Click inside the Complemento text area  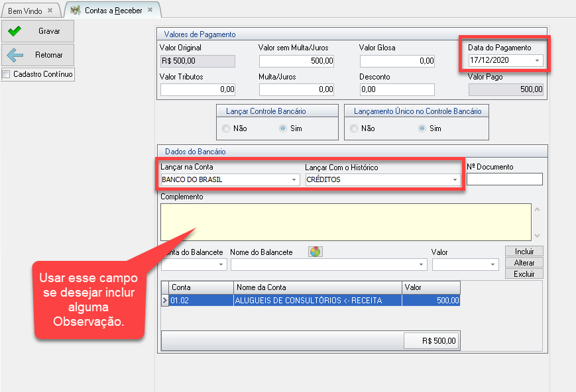[x=345, y=222]
